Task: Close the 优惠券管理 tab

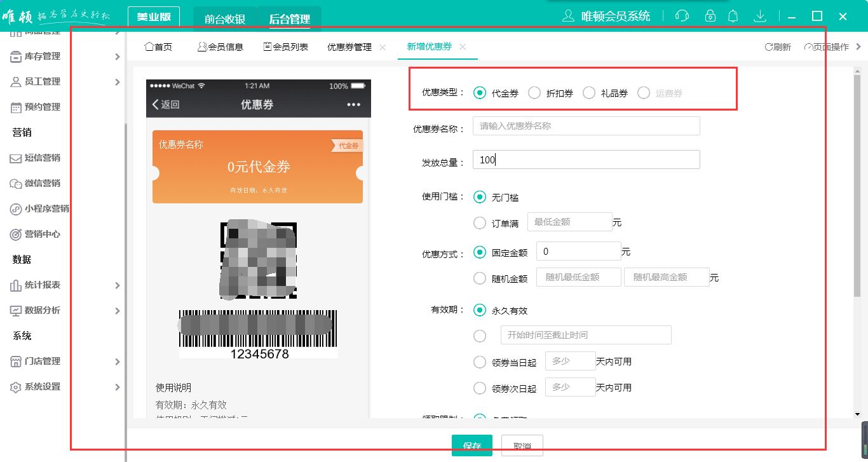Action: pyautogui.click(x=383, y=47)
